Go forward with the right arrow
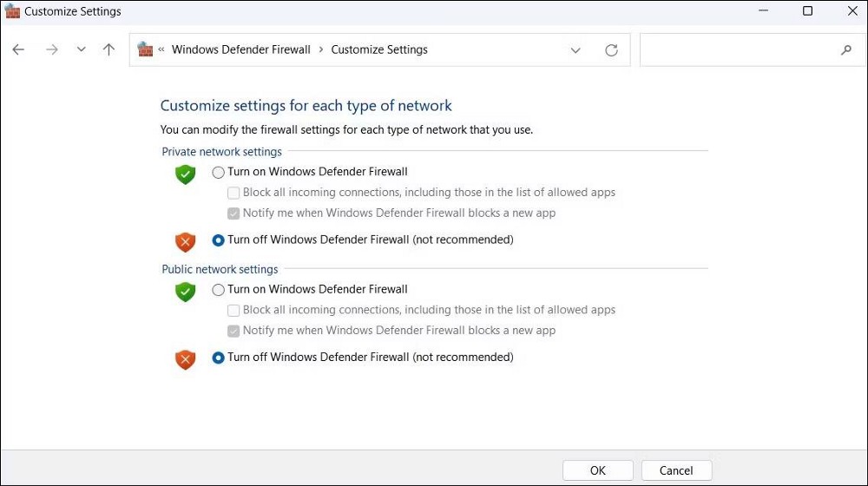The image size is (868, 486). pyautogui.click(x=51, y=49)
